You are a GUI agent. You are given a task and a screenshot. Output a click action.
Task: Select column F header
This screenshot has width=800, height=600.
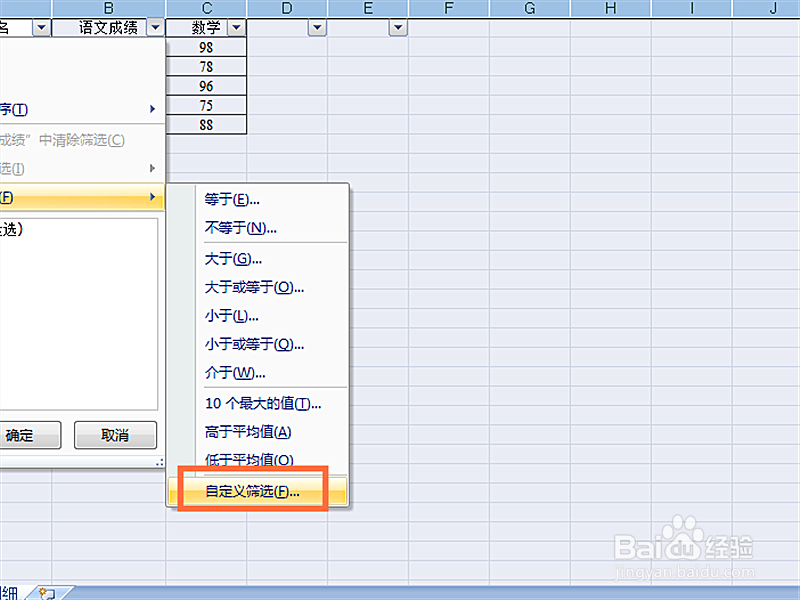[449, 8]
